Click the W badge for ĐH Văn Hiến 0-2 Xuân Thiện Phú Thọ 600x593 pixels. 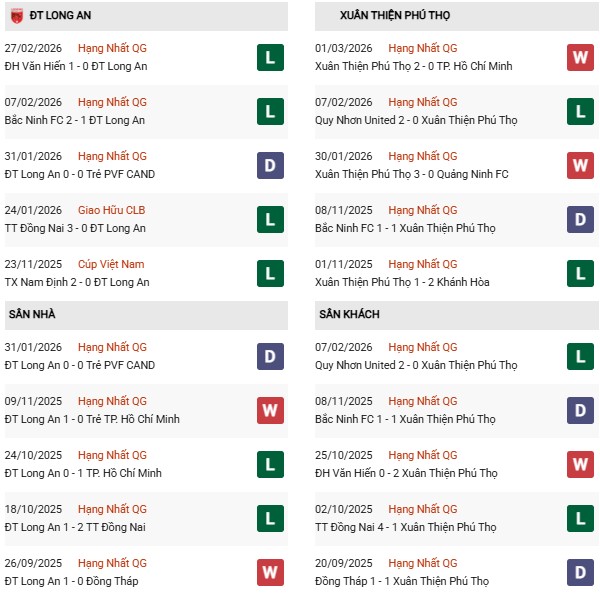580,464
